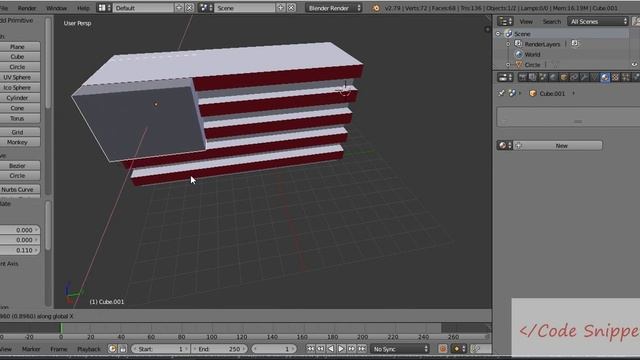Play animation in reverse
640x360 pixels.
(x=331, y=349)
